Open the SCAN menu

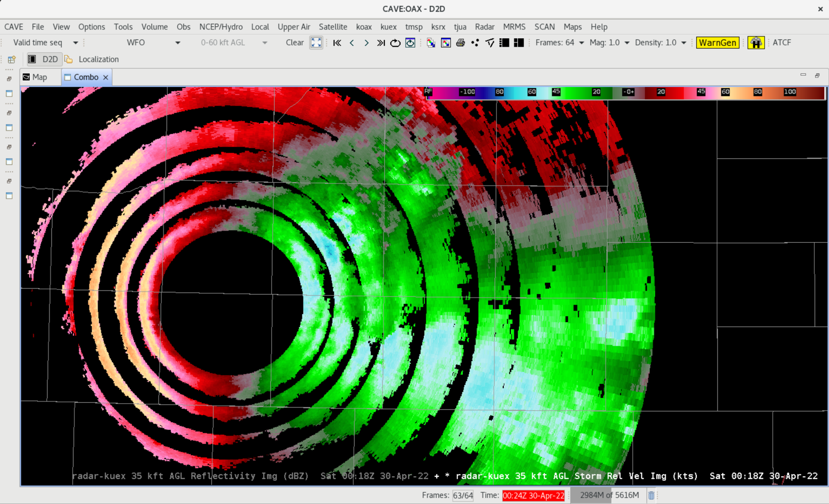(544, 27)
